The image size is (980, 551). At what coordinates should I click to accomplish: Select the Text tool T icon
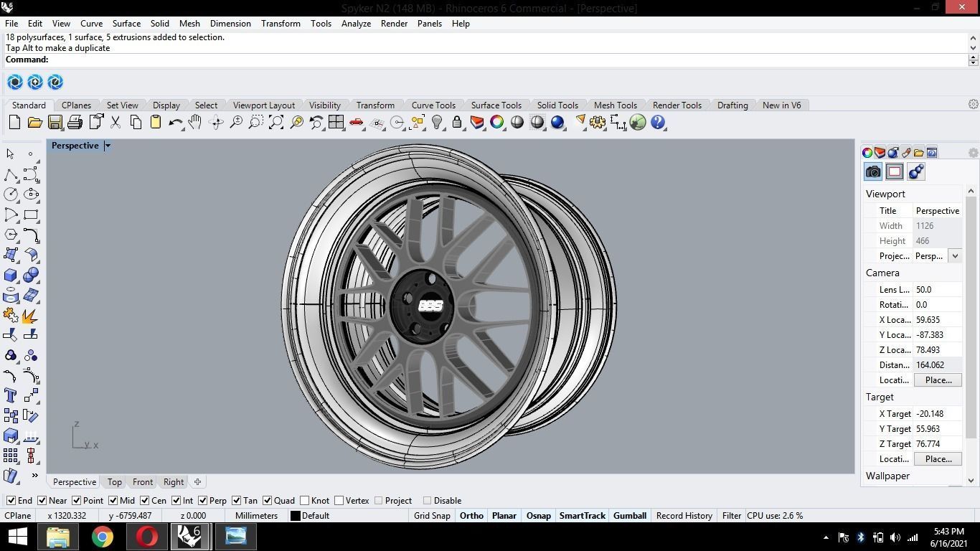pyautogui.click(x=11, y=395)
